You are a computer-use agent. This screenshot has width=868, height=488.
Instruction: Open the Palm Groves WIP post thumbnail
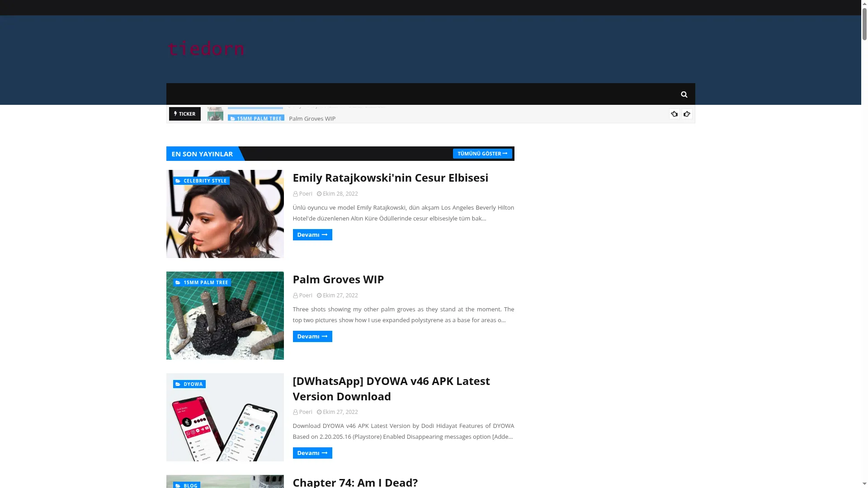click(x=225, y=315)
